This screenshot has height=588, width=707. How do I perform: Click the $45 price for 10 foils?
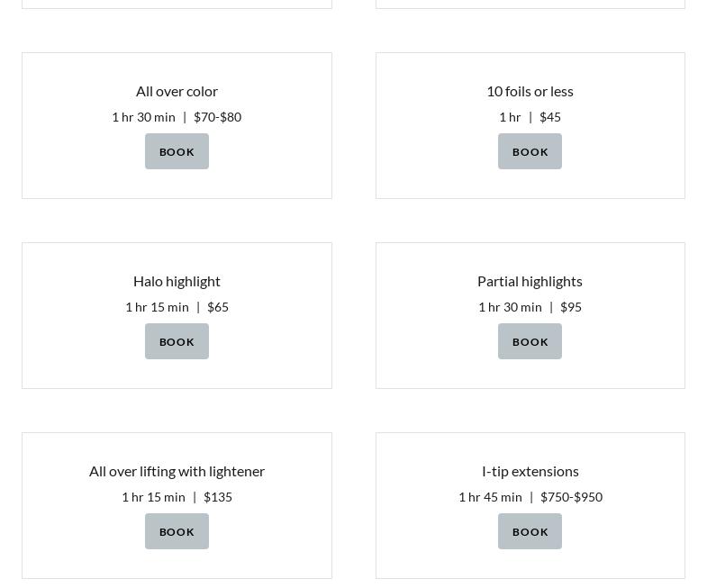pos(549,117)
